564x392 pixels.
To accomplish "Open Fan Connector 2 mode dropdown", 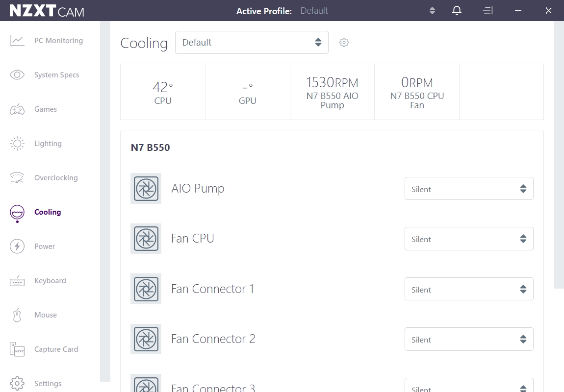I will [x=469, y=339].
